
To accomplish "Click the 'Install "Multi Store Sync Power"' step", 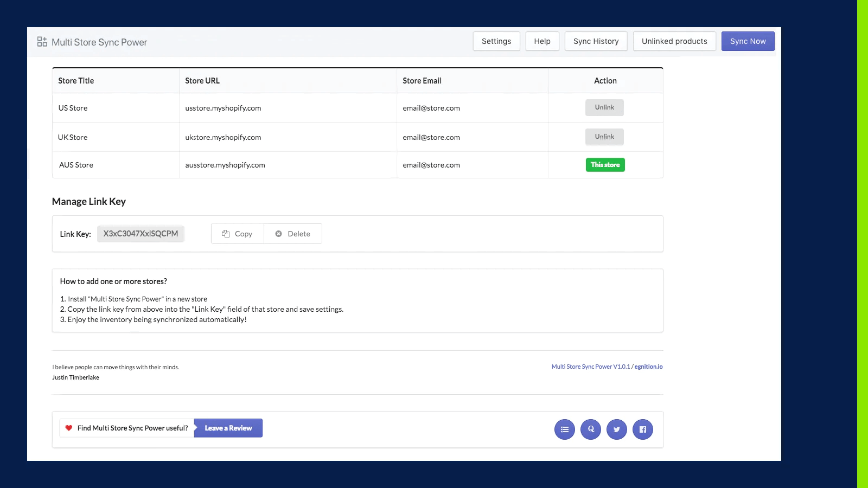I will [133, 299].
